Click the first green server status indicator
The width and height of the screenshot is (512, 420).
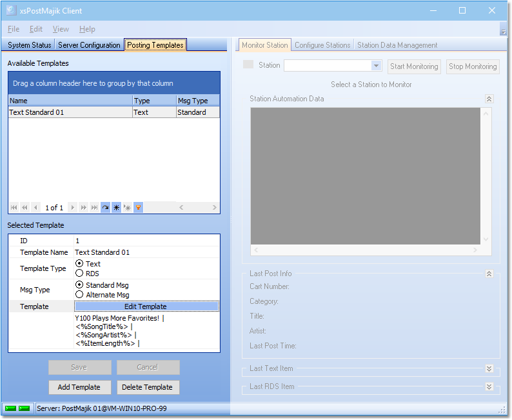(11, 408)
